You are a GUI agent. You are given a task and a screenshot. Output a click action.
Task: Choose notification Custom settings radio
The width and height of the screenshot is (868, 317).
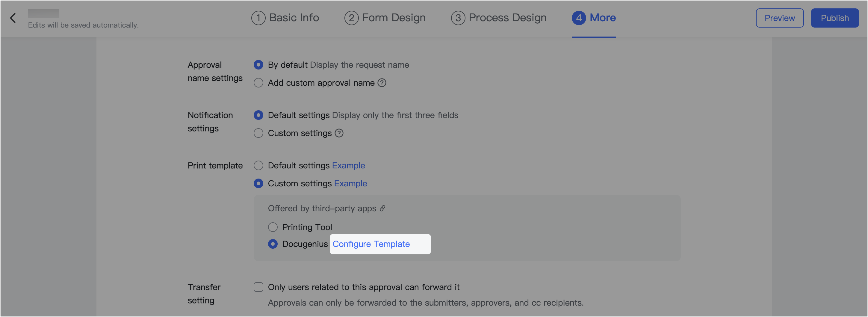pyautogui.click(x=258, y=133)
